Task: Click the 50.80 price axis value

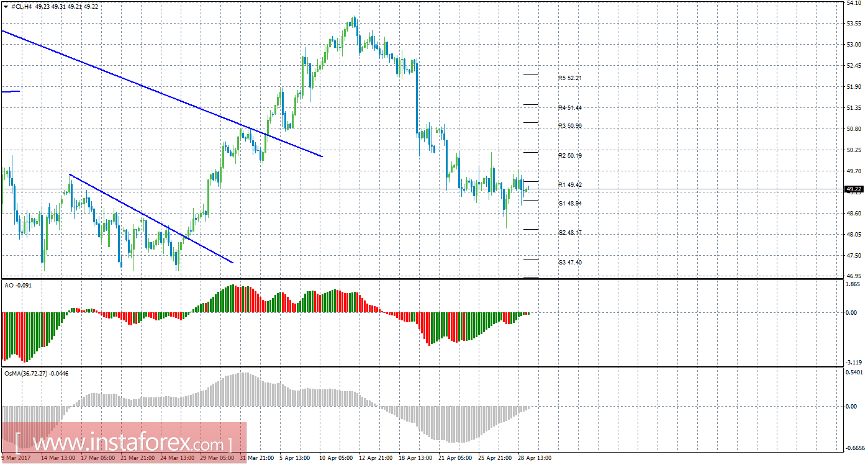Action: [853, 129]
